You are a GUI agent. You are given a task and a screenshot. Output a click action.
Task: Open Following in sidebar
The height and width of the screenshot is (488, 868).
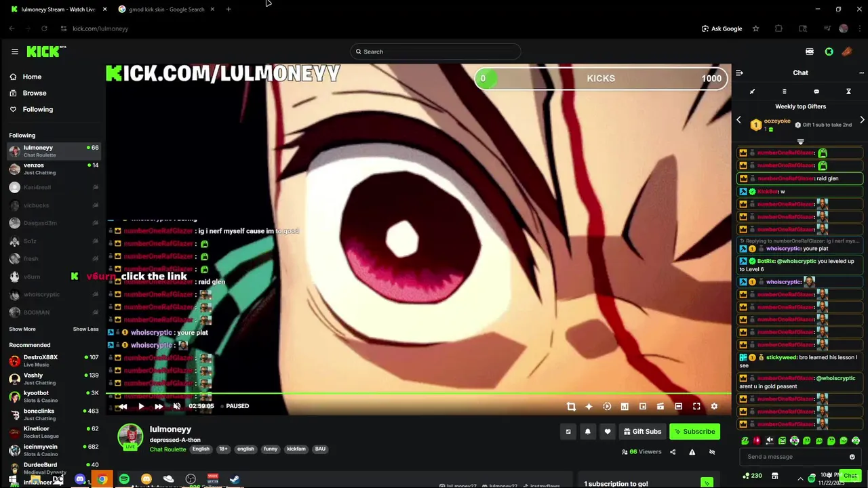pyautogui.click(x=37, y=109)
